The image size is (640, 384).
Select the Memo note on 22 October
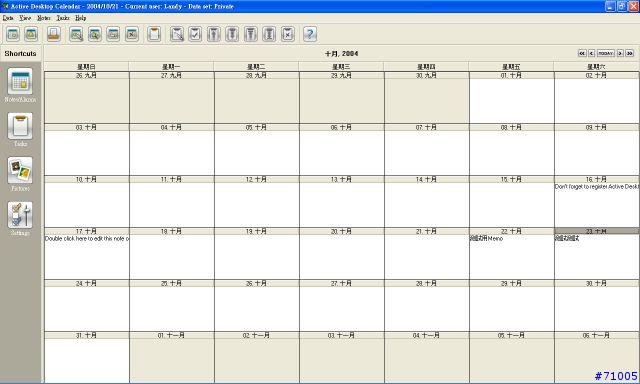pos(487,238)
